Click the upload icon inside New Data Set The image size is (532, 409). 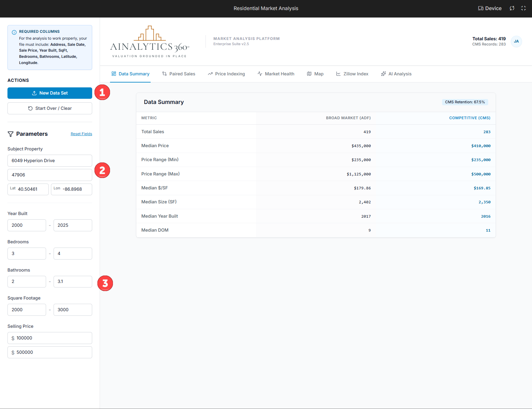click(x=34, y=93)
